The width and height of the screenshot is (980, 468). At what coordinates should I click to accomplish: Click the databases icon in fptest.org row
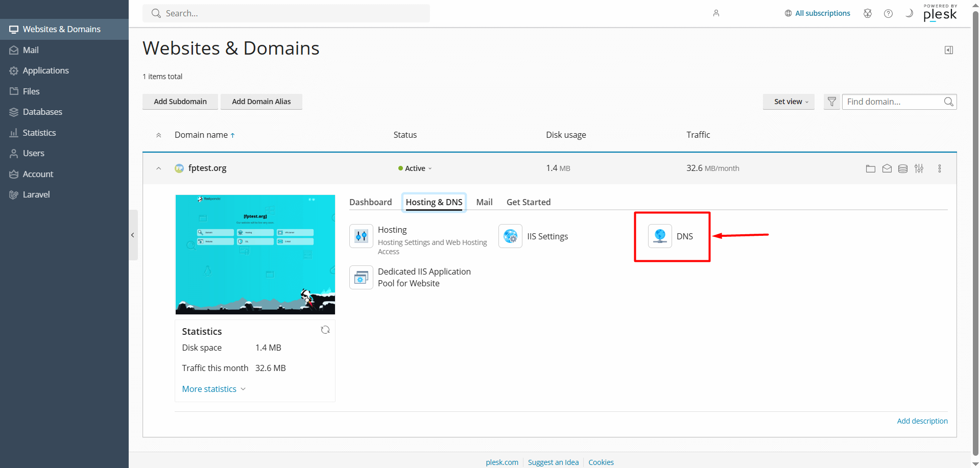point(903,168)
